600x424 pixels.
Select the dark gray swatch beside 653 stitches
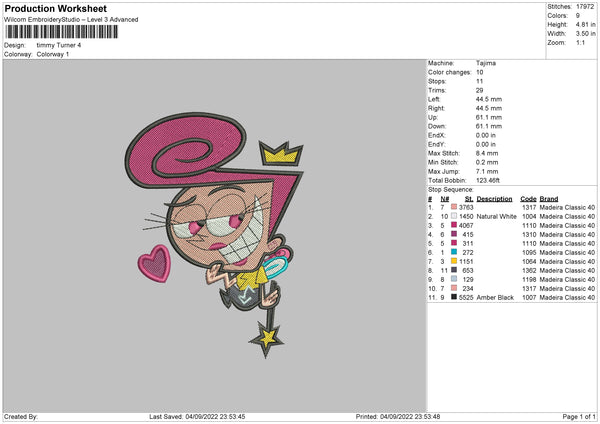tap(454, 270)
